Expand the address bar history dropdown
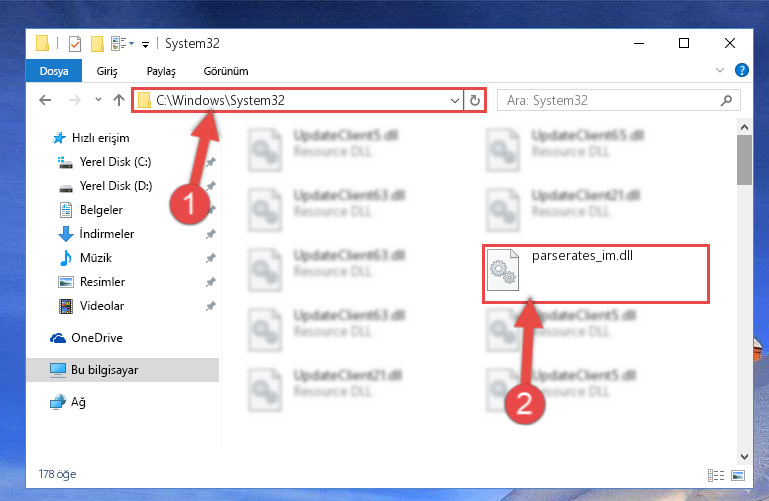This screenshot has width=769, height=501. click(455, 100)
